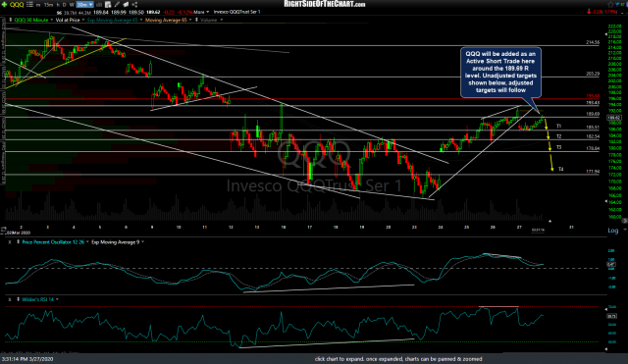The width and height of the screenshot is (628, 364).
Task: Click the RightSideOfTheChart.com logo
Action: 325,4
